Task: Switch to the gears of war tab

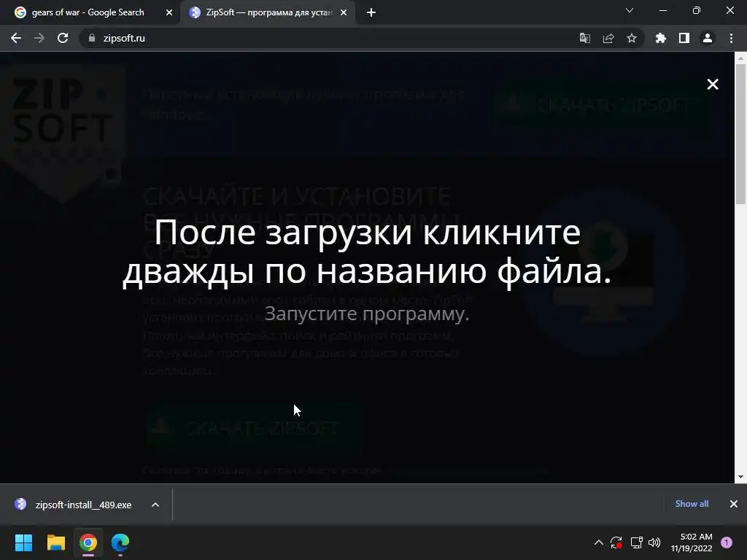Action: 88,12
